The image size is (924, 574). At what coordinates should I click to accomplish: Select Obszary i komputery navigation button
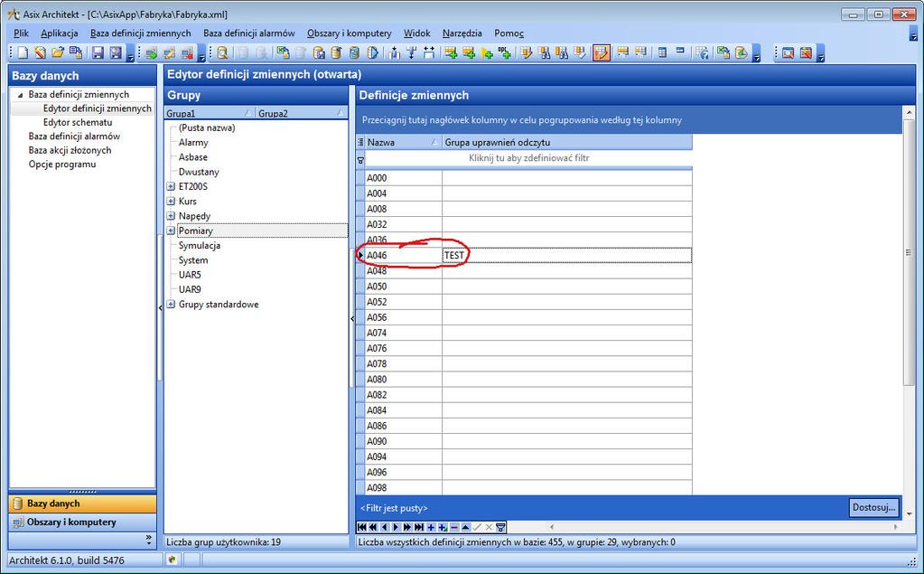pyautogui.click(x=82, y=522)
